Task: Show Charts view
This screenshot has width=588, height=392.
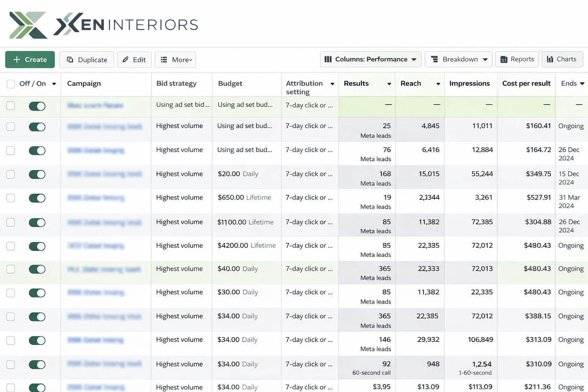Action: point(562,59)
